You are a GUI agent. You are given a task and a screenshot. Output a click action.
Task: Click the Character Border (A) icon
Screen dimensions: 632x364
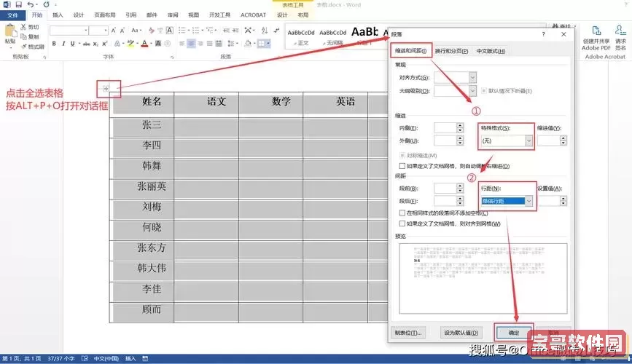170,30
